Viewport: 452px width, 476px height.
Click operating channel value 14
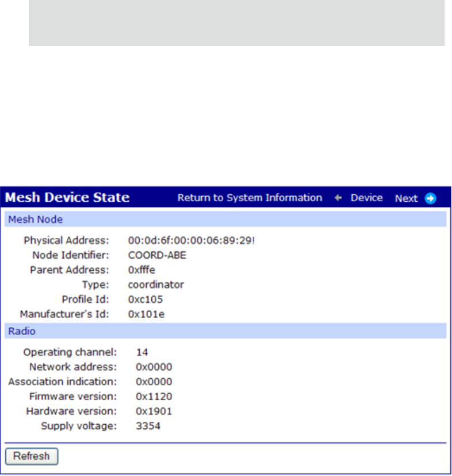pos(142,352)
